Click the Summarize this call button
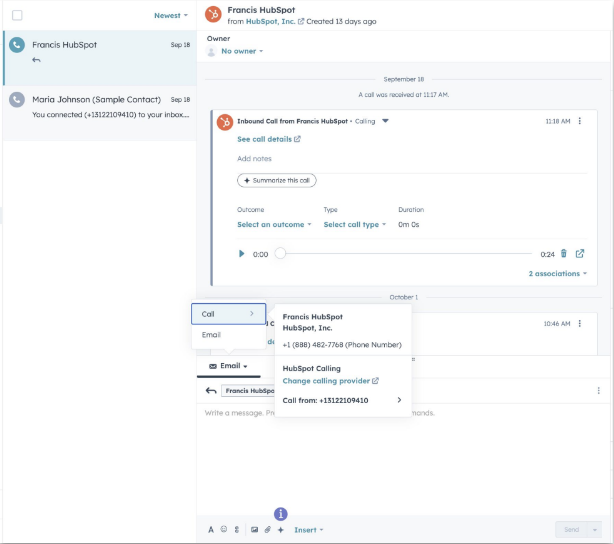 tap(276, 181)
